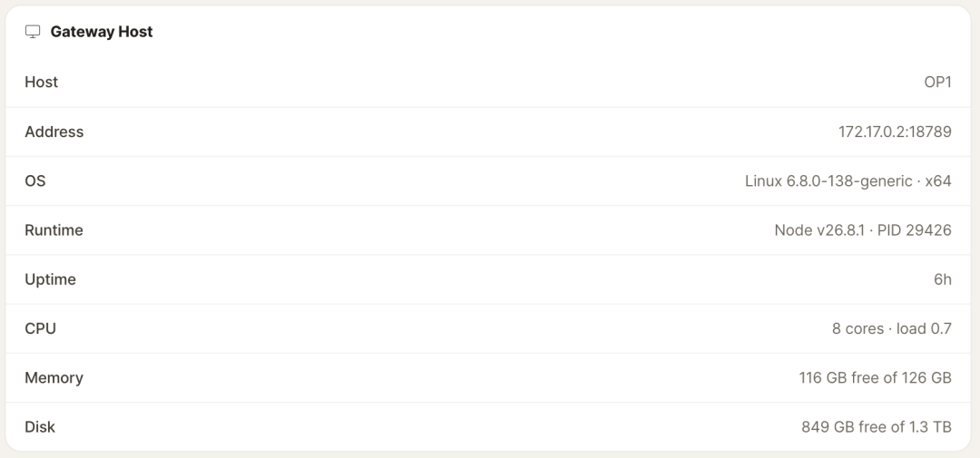Click the Address row label
Viewport: 980px width, 458px height.
click(x=54, y=132)
